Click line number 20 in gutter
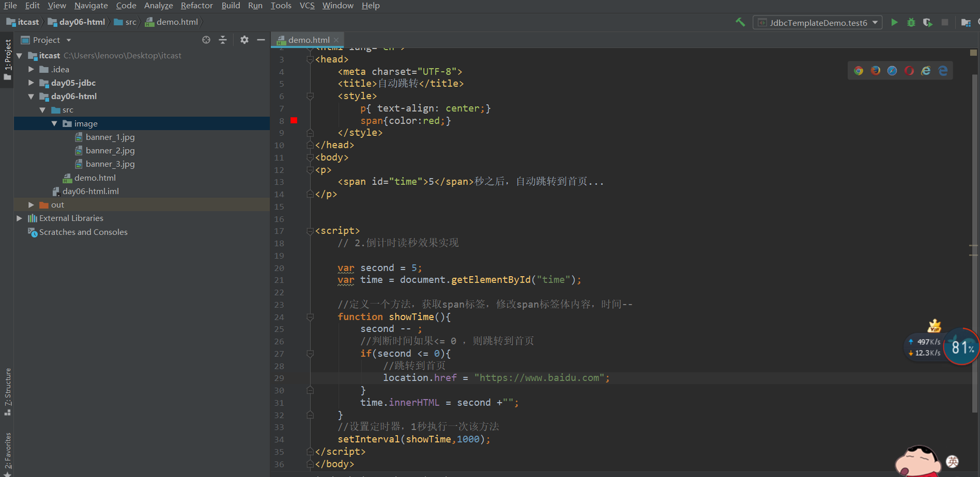 pos(279,268)
